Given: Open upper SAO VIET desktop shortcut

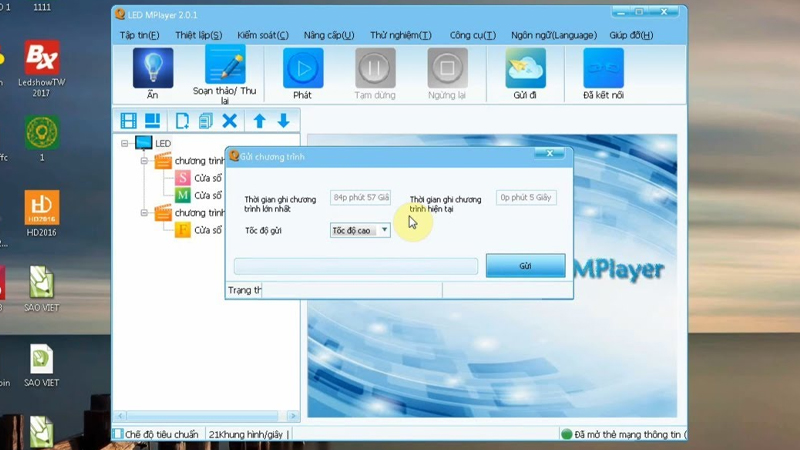Looking at the screenshot, I should pyautogui.click(x=42, y=289).
